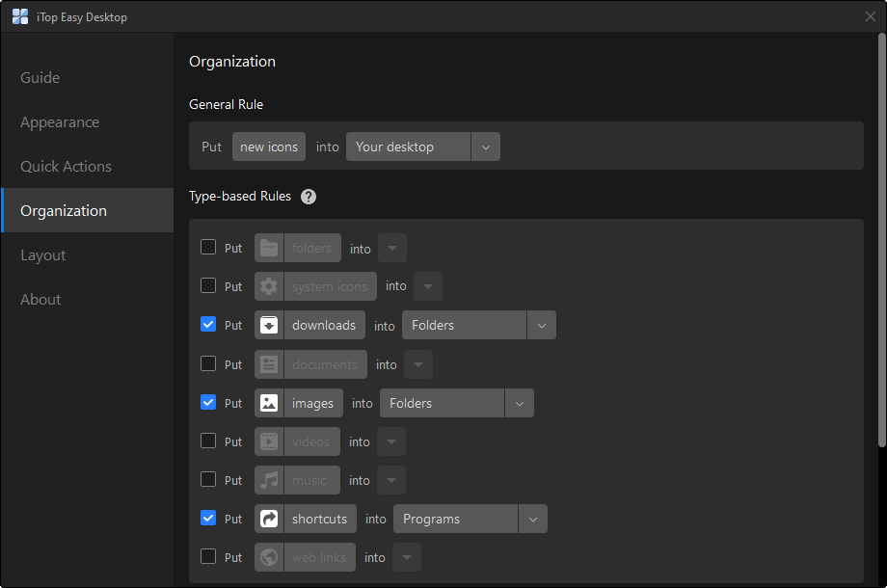The image size is (887, 588).
Task: Click the web links type label
Action: click(x=319, y=557)
